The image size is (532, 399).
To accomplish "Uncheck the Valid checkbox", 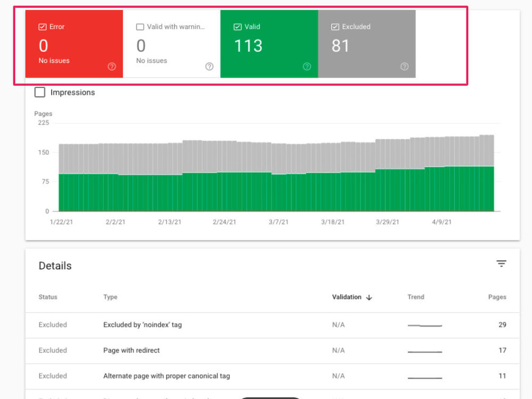I will 237,27.
